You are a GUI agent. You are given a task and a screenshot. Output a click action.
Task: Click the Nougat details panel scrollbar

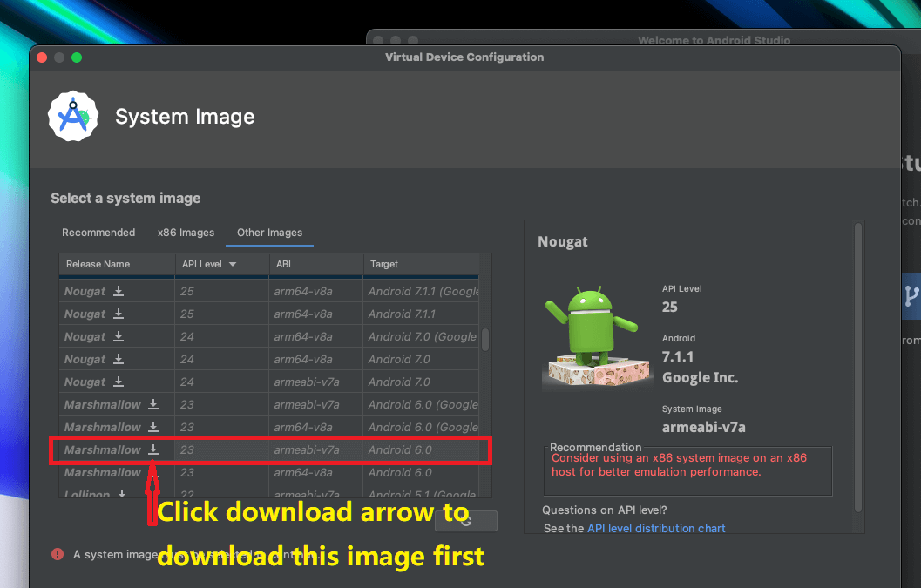858,368
